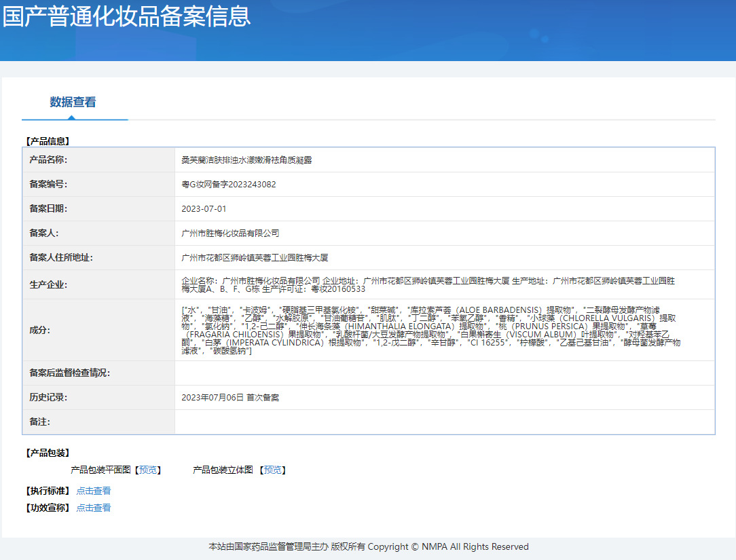Viewport: 736px width, 560px height.
Task: Click the 备案后监督检查情况 label
Action: pos(69,373)
